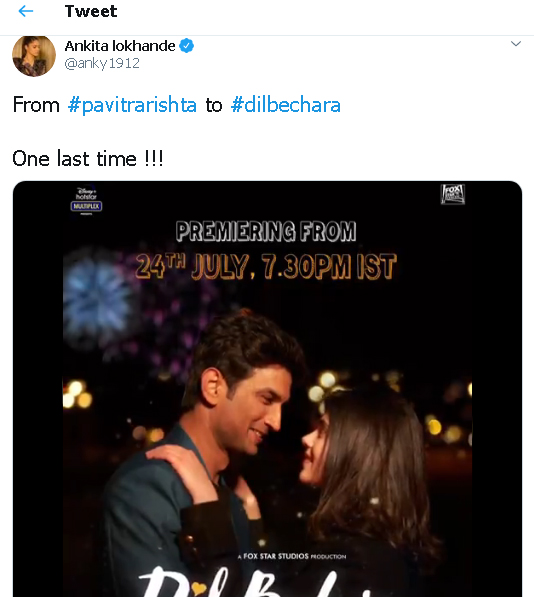
Task: Open the #dilbechara hashtag
Action: 285,105
